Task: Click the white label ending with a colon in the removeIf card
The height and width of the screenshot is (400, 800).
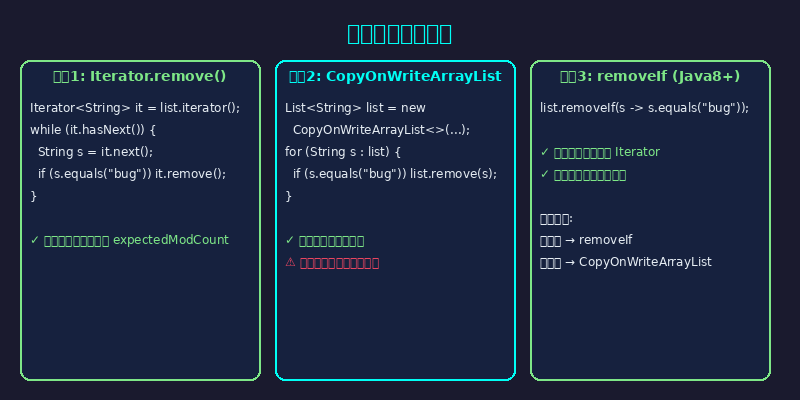Action: click(556, 219)
